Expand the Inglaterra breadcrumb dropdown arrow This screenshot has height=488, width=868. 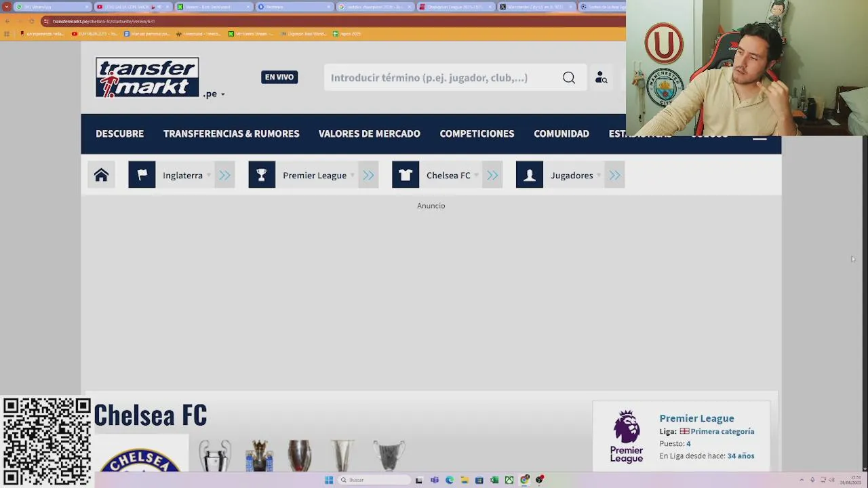[x=209, y=176]
